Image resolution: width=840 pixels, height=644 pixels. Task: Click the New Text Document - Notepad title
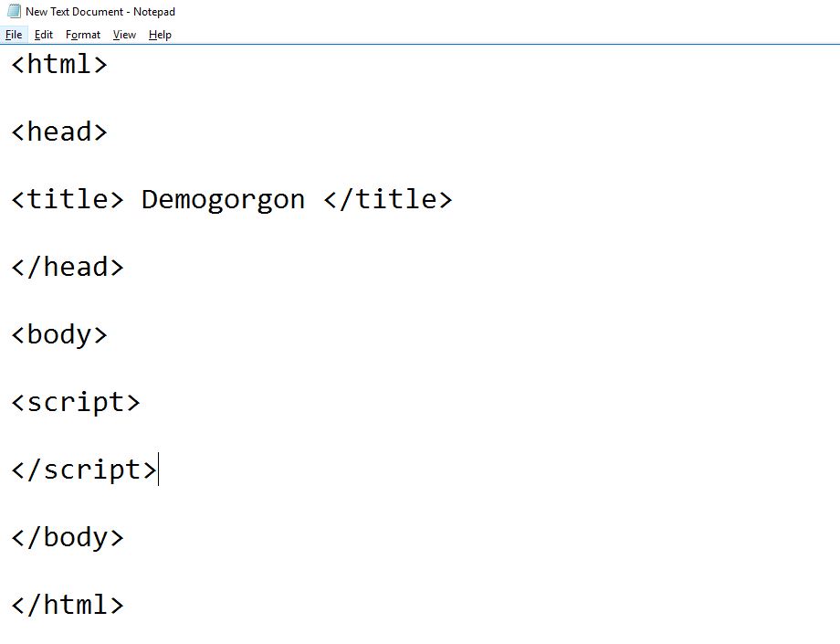[x=100, y=12]
